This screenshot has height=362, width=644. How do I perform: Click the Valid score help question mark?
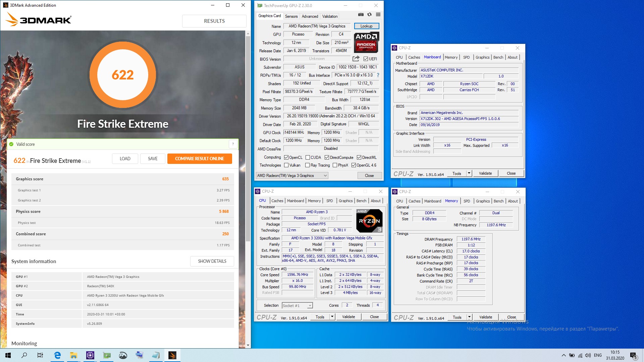click(x=233, y=144)
